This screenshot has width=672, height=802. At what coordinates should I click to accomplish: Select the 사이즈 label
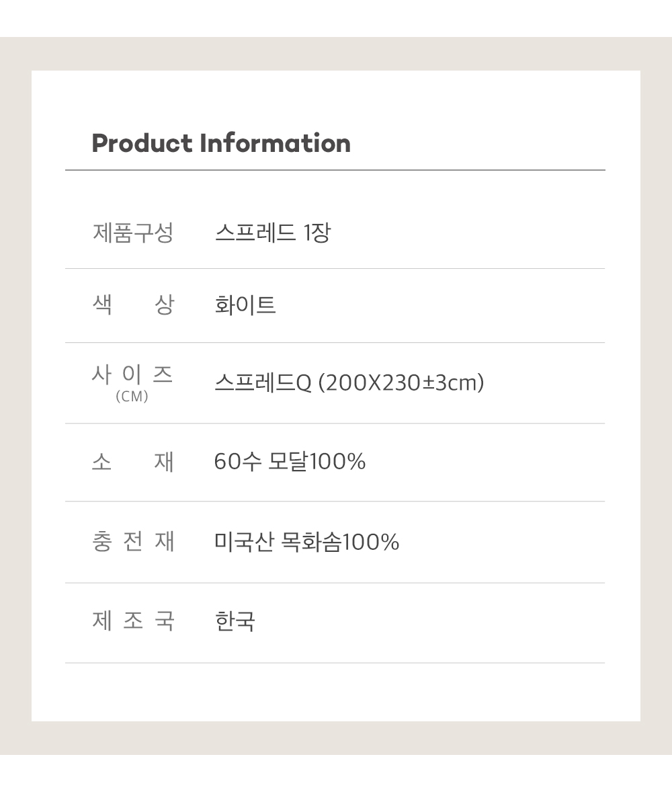point(132,374)
